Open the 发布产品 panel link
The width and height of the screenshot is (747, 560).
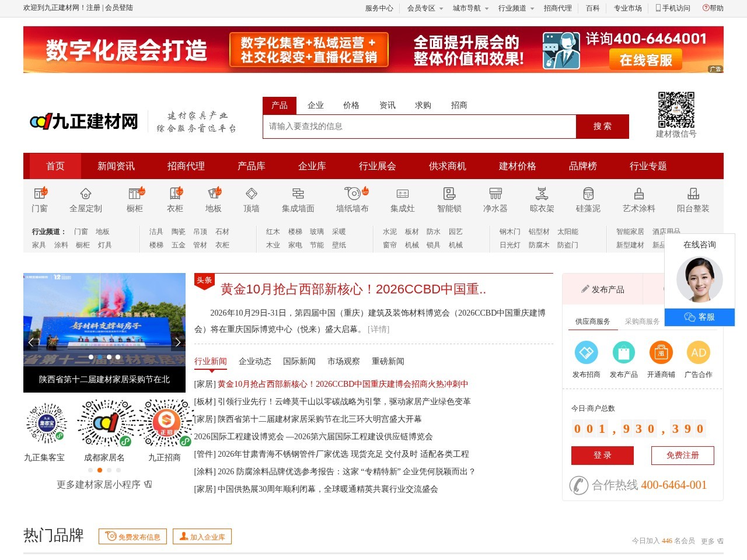[602, 289]
